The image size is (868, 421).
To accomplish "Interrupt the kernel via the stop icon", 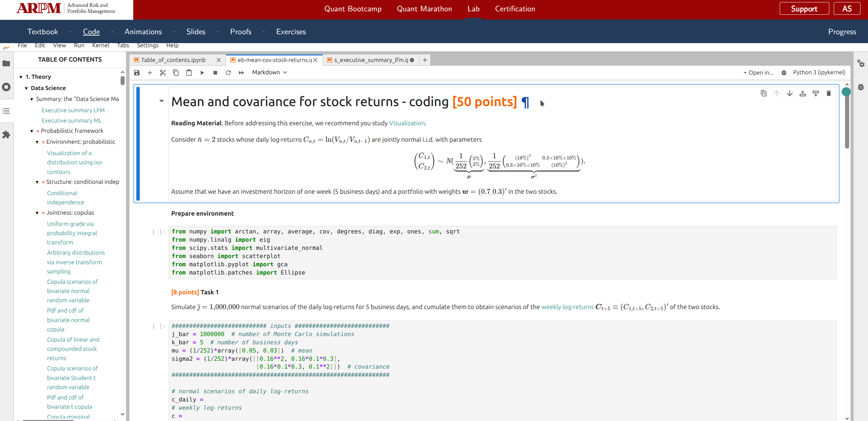I will tap(215, 72).
